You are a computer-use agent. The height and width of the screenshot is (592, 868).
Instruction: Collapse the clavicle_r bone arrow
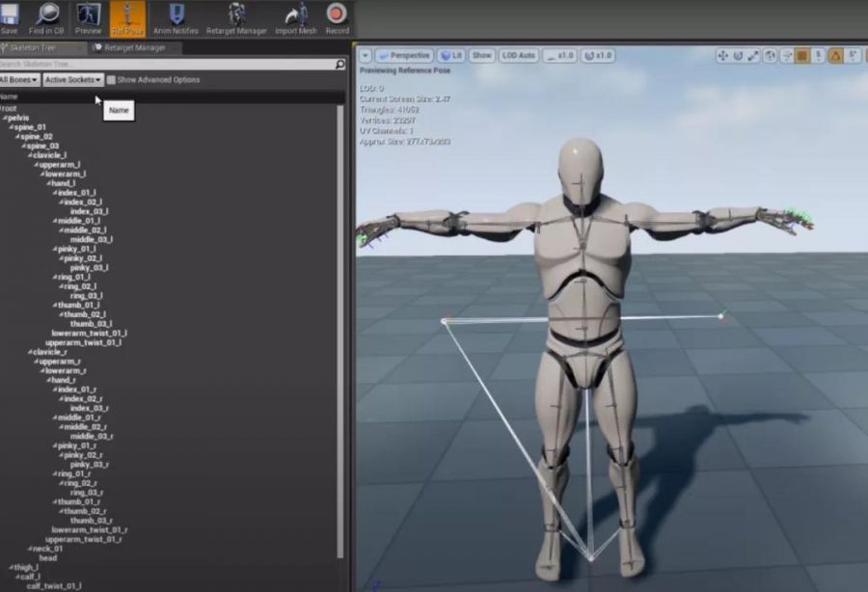pos(30,352)
